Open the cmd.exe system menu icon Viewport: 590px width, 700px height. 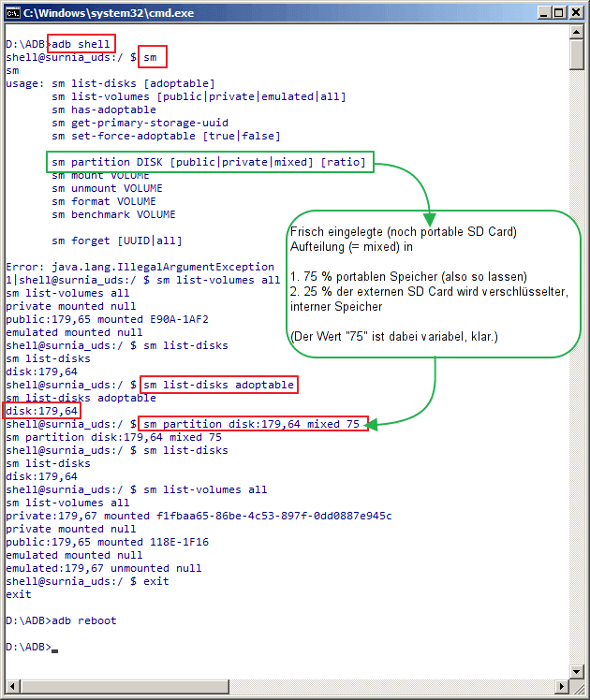coord(12,13)
